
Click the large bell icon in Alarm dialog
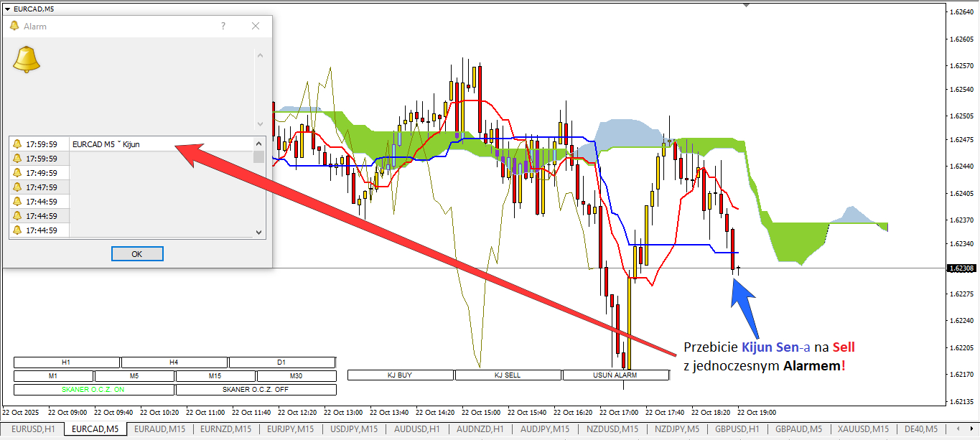click(27, 60)
